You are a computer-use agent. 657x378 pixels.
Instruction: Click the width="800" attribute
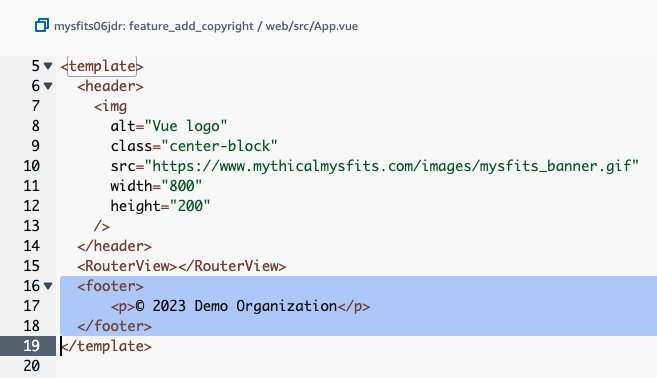point(156,186)
